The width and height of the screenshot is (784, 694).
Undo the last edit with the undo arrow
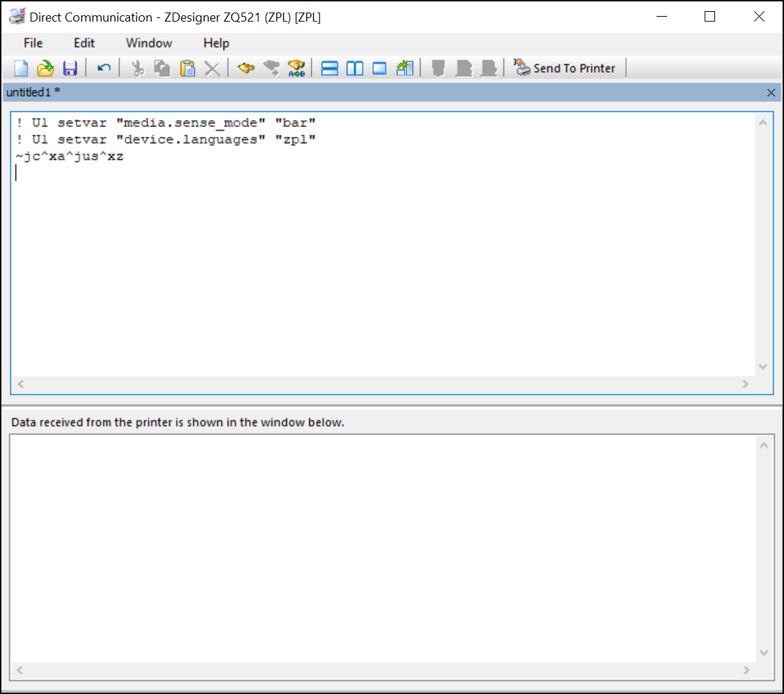[x=104, y=68]
